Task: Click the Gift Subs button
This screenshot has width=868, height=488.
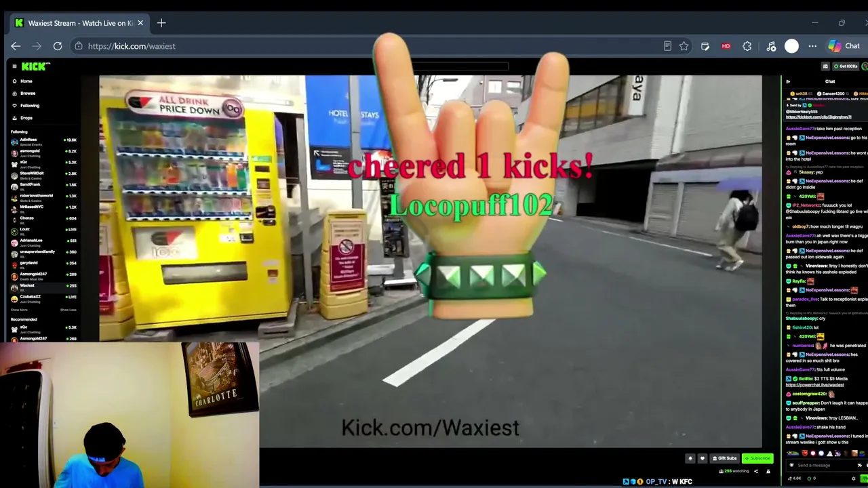Action: pyautogui.click(x=724, y=458)
